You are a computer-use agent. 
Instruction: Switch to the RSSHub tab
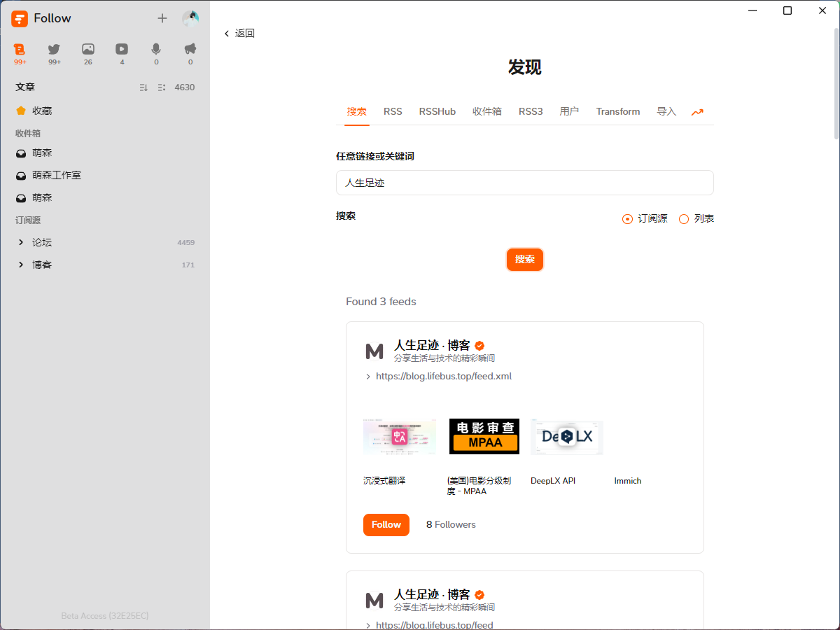tap(437, 112)
